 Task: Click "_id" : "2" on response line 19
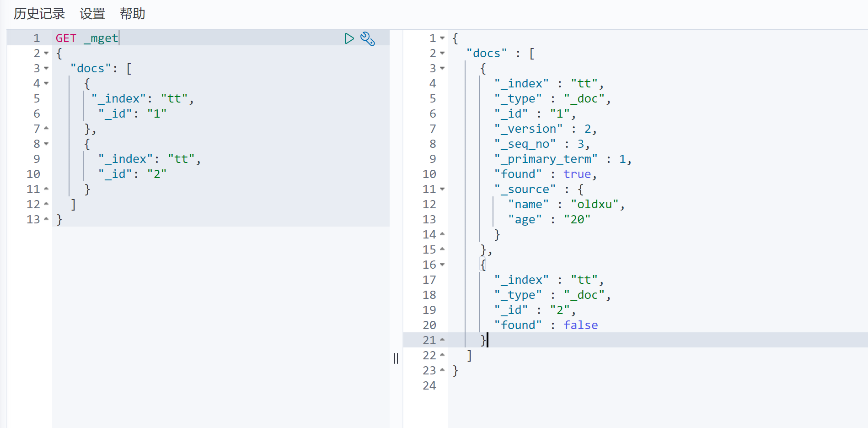[x=532, y=310]
